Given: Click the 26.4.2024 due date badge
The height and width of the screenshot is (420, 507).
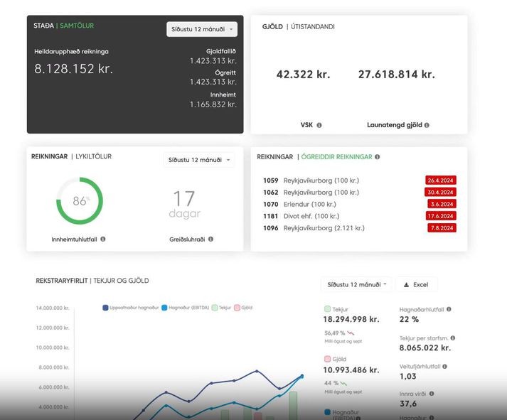Looking at the screenshot, I should coord(440,181).
